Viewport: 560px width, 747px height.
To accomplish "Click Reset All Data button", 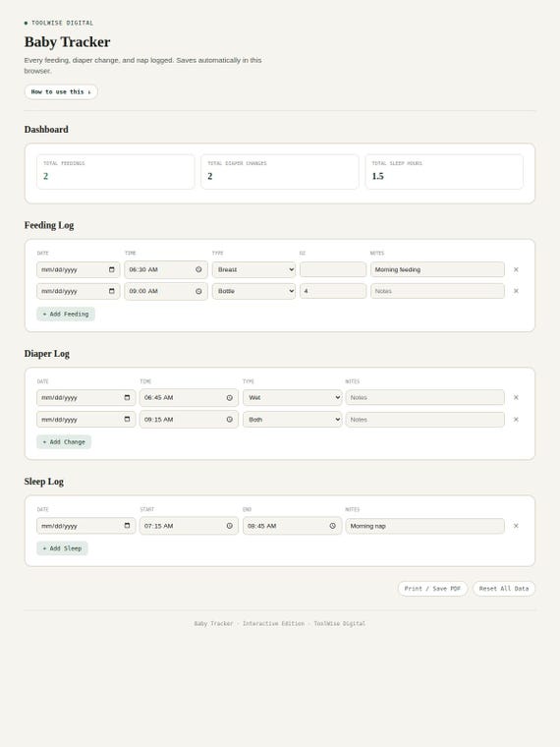I will (x=504, y=589).
